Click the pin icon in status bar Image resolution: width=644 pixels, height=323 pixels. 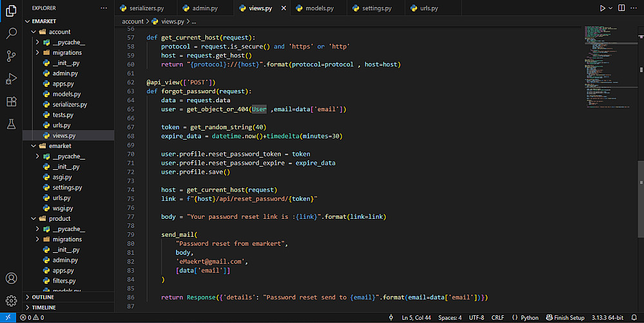pyautogui.click(x=391, y=318)
